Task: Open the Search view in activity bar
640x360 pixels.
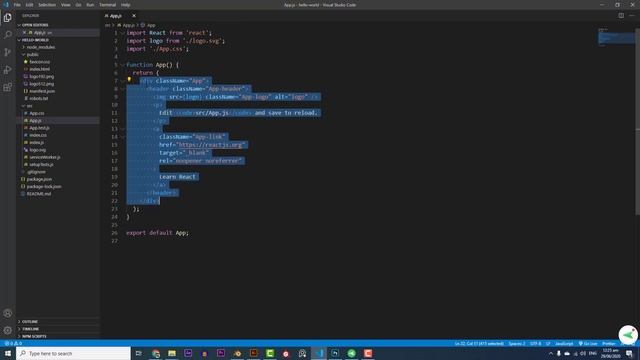Action: point(7,35)
